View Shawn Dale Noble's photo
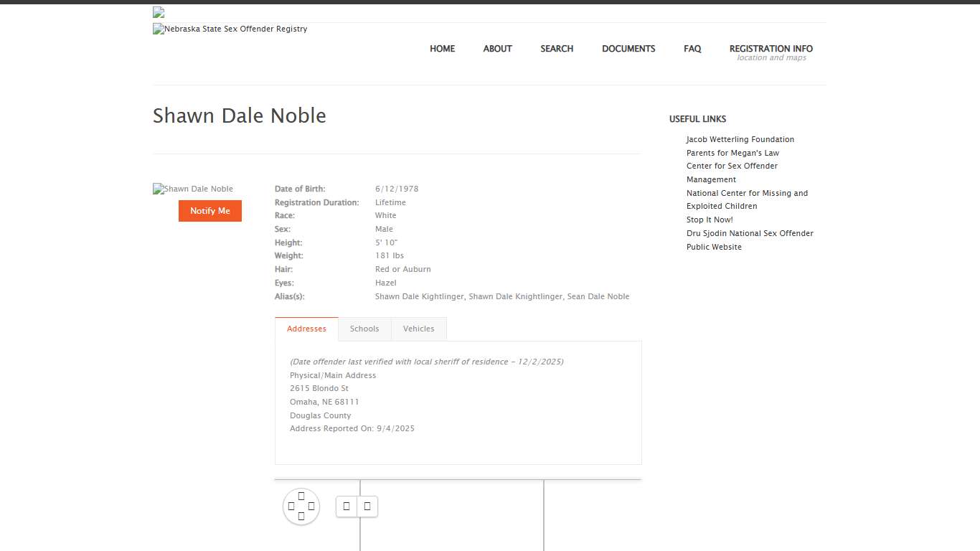This screenshot has width=980, height=551. [x=192, y=189]
